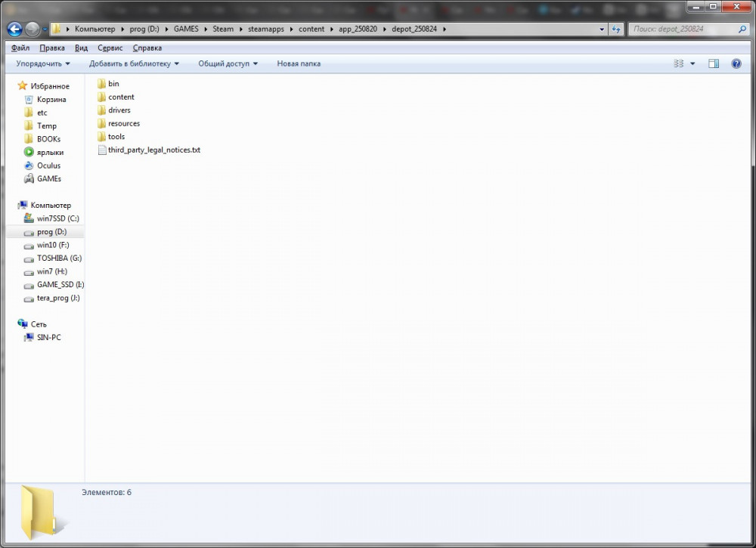Refresh the current folder view
Image resolution: width=756 pixels, height=548 pixels.
[615, 29]
